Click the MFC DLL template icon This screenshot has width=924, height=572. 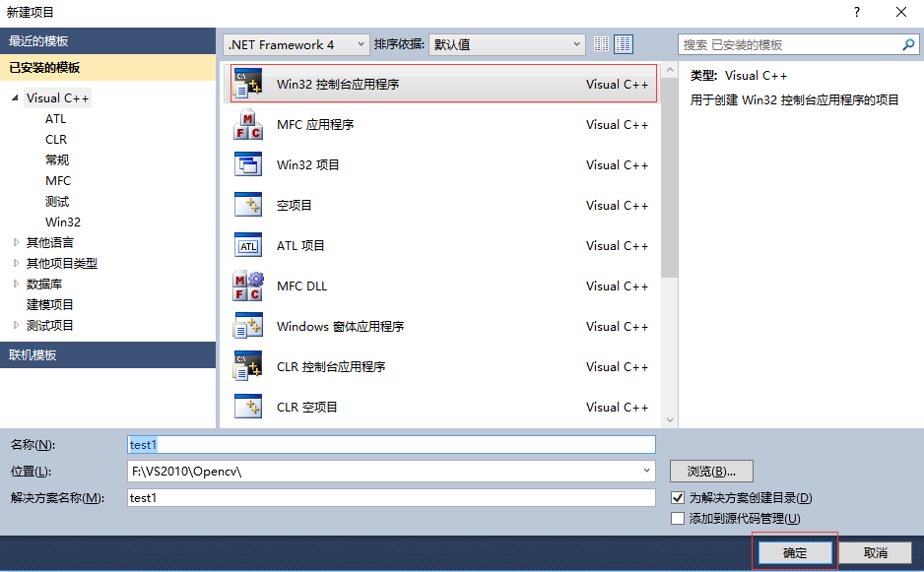coord(248,286)
